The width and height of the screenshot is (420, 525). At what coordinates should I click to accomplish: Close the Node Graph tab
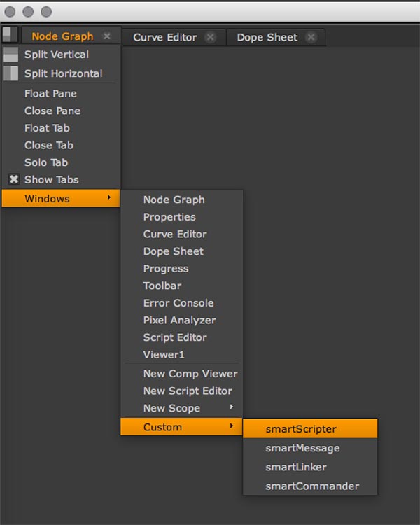107,36
